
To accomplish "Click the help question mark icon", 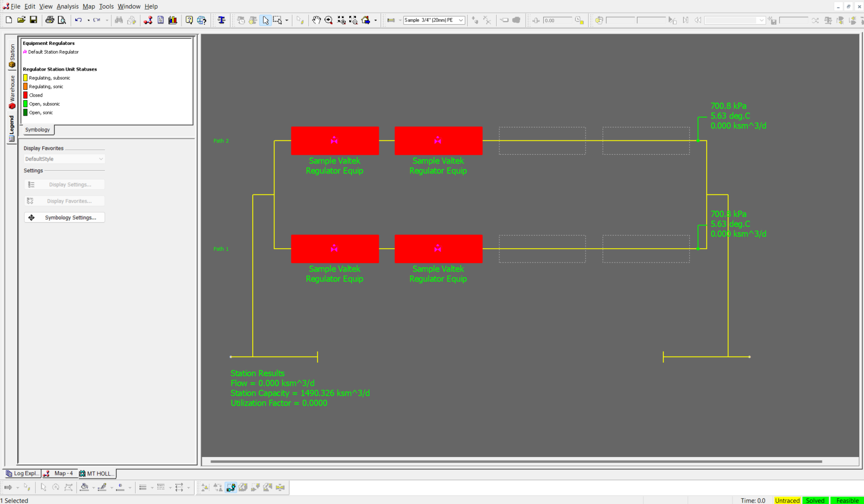I will (x=189, y=20).
